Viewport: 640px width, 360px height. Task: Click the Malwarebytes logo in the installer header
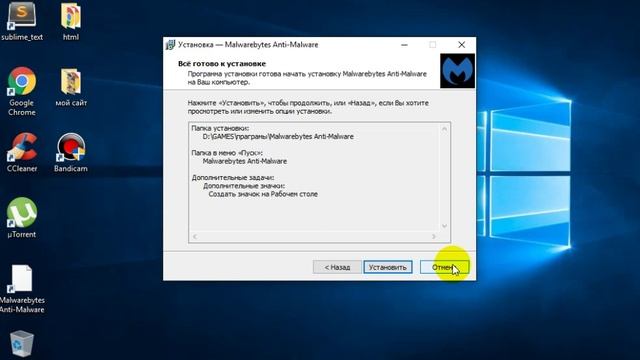[457, 71]
